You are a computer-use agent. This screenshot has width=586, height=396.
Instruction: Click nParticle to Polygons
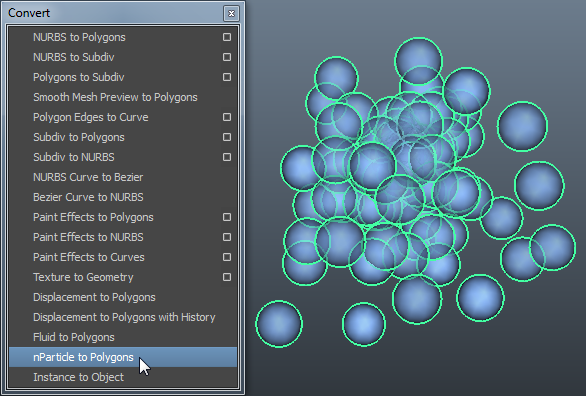click(x=123, y=357)
